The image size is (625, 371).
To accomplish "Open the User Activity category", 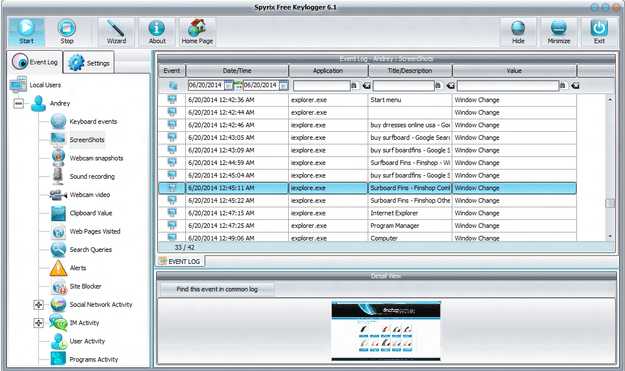I will coord(87,342).
